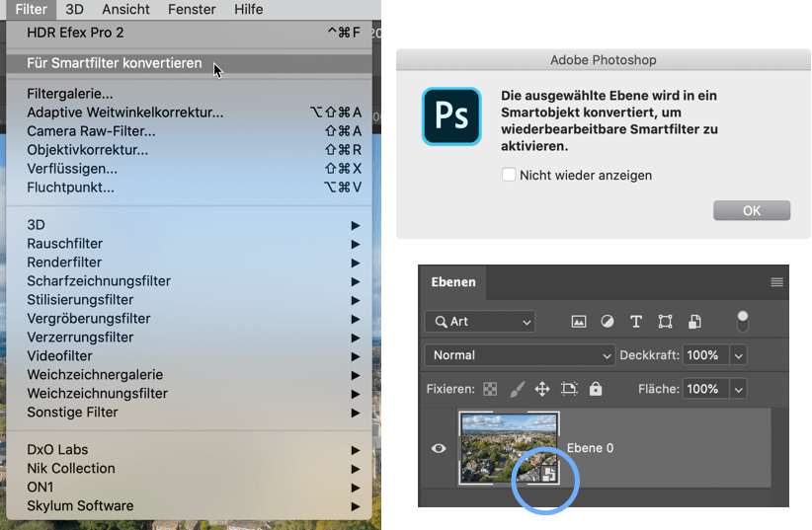Open Camera Raw-Filter...
The image size is (812, 530).
coord(189,131)
